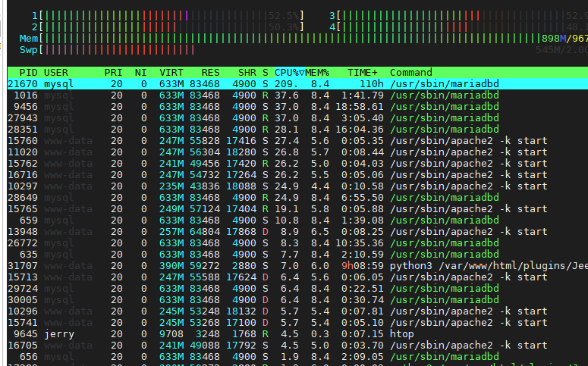Click the CPU 3 usage meter bar
This screenshot has width=588, height=366.
point(455,15)
